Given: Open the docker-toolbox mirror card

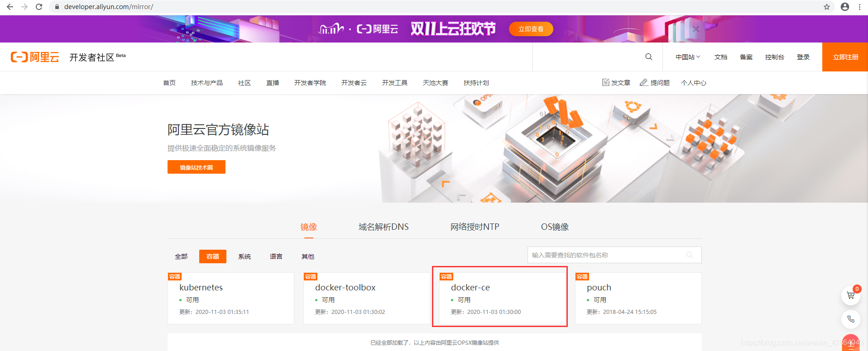Looking at the screenshot, I should (367, 298).
